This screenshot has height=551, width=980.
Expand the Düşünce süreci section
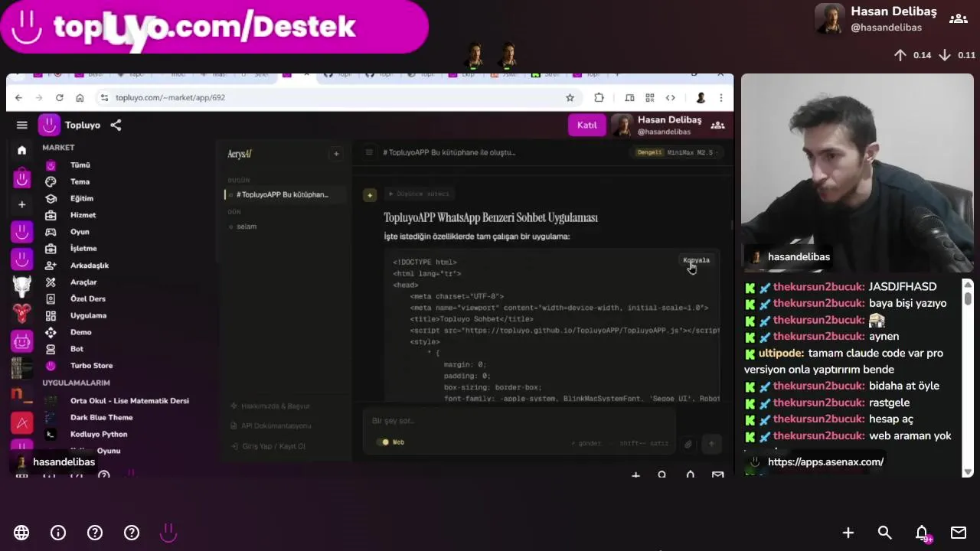pos(420,194)
